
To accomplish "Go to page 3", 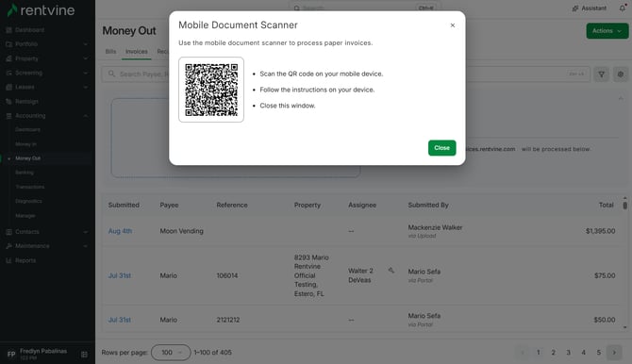I will [x=568, y=353].
